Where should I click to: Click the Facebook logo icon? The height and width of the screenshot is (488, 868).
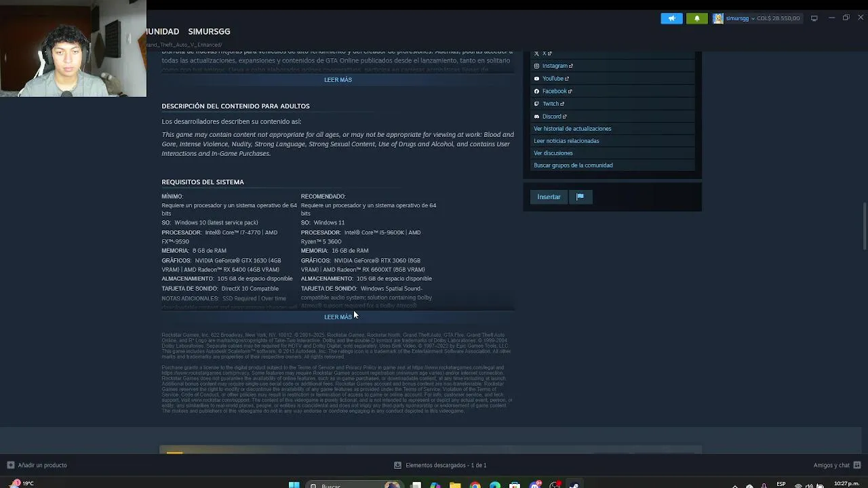point(536,91)
